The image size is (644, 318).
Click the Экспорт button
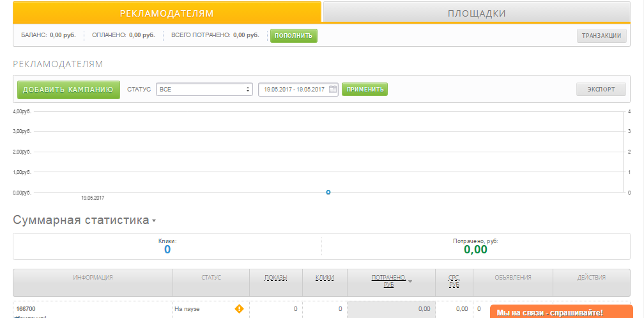click(x=601, y=90)
